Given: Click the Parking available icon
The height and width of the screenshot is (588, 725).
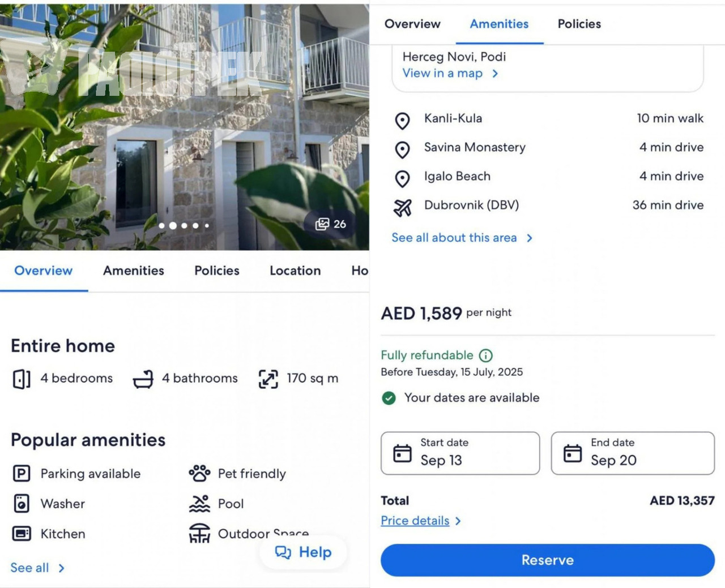Looking at the screenshot, I should (22, 473).
